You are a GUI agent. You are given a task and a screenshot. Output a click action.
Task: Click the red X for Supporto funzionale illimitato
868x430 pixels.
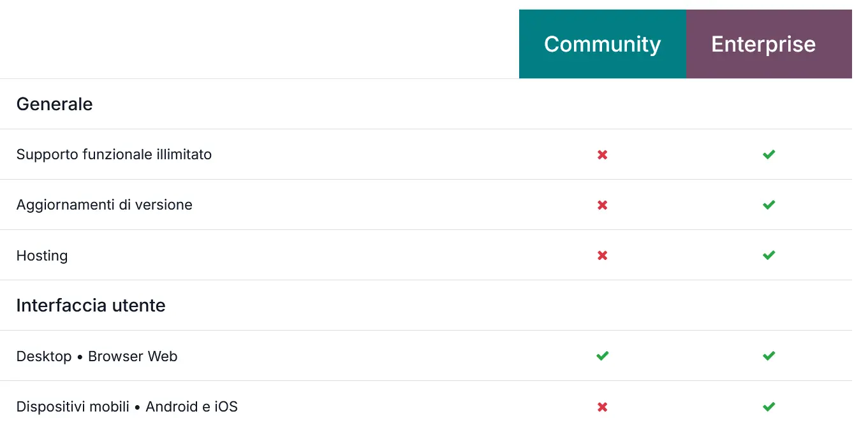click(x=602, y=154)
